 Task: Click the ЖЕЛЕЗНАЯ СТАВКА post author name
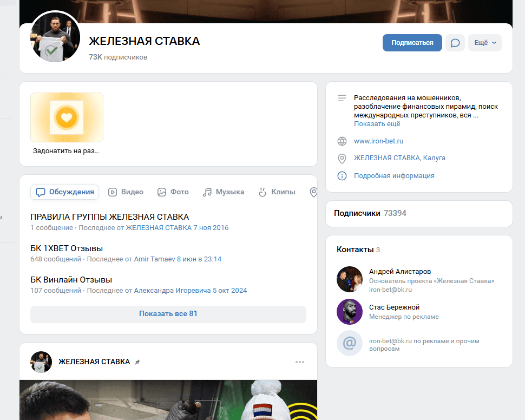tap(94, 362)
